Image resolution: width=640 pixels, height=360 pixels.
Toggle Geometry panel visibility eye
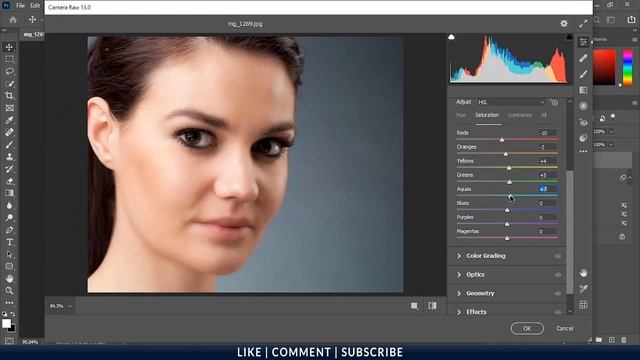tap(558, 294)
